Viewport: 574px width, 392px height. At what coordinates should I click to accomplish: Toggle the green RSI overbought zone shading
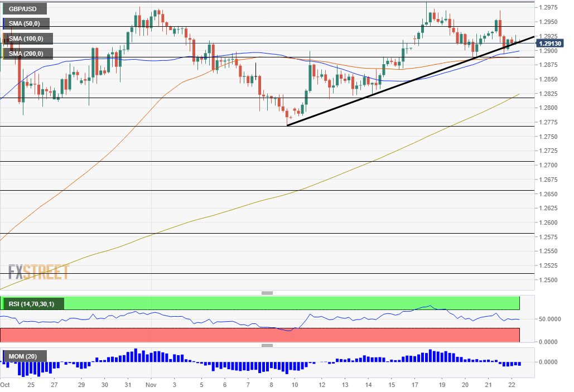pyautogui.click(x=279, y=303)
